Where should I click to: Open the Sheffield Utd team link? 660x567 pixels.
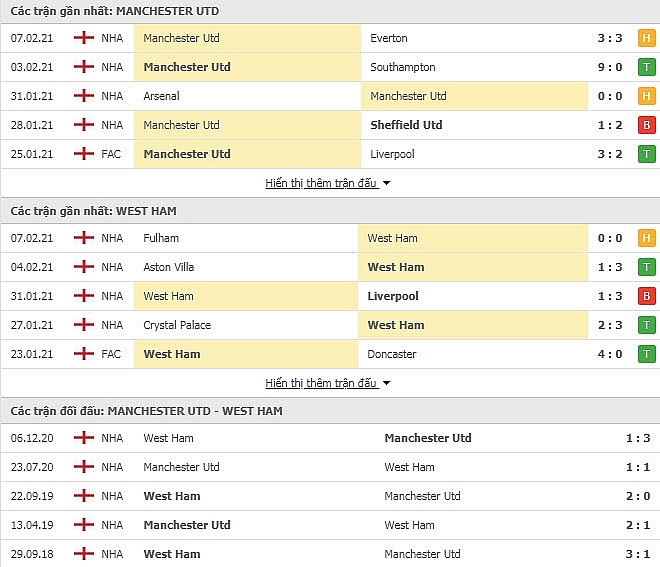click(x=406, y=125)
